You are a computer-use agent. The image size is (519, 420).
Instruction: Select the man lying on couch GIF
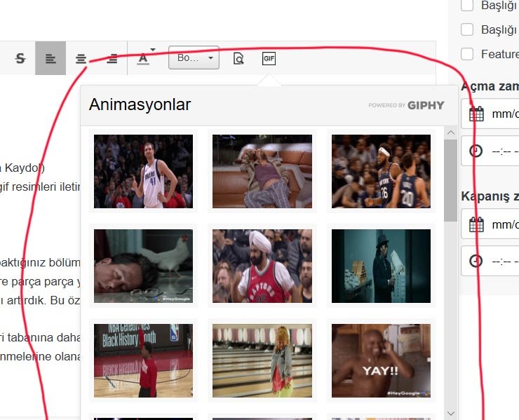coord(262,172)
